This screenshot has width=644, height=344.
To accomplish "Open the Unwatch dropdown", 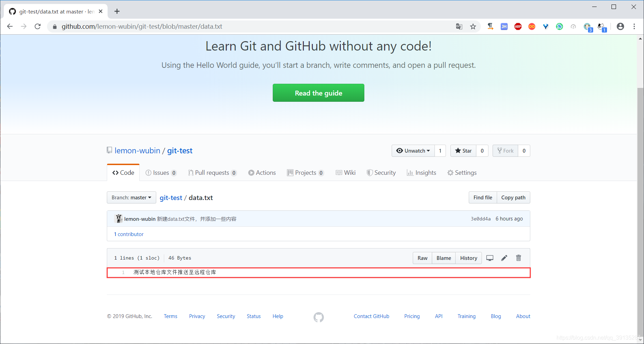I will tap(413, 151).
